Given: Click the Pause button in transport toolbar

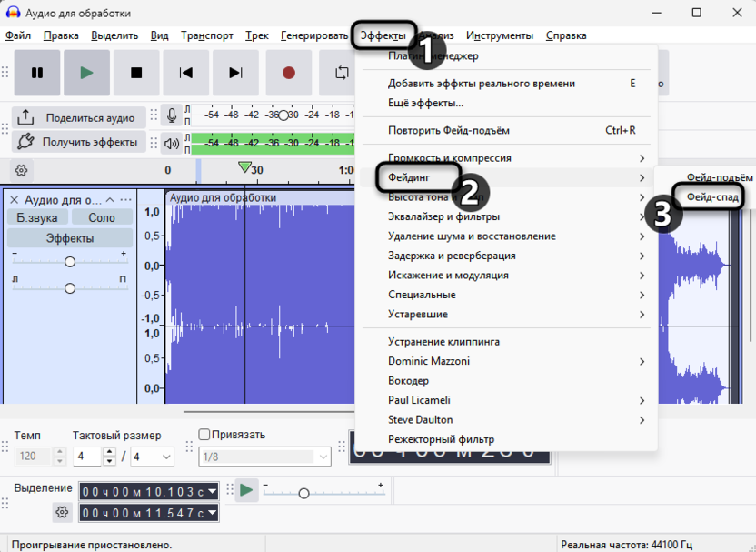Looking at the screenshot, I should 37,73.
